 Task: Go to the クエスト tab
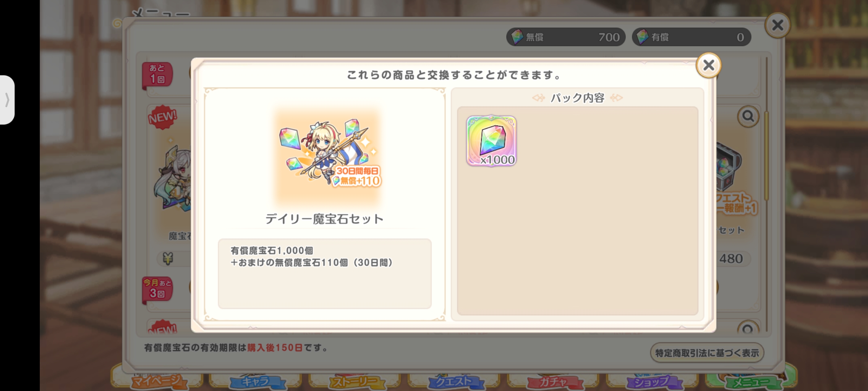(454, 381)
